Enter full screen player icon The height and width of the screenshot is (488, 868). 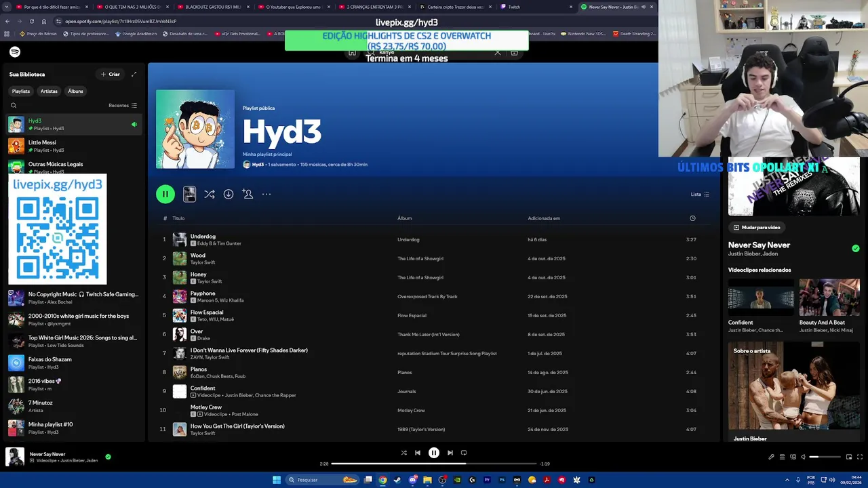(861, 457)
